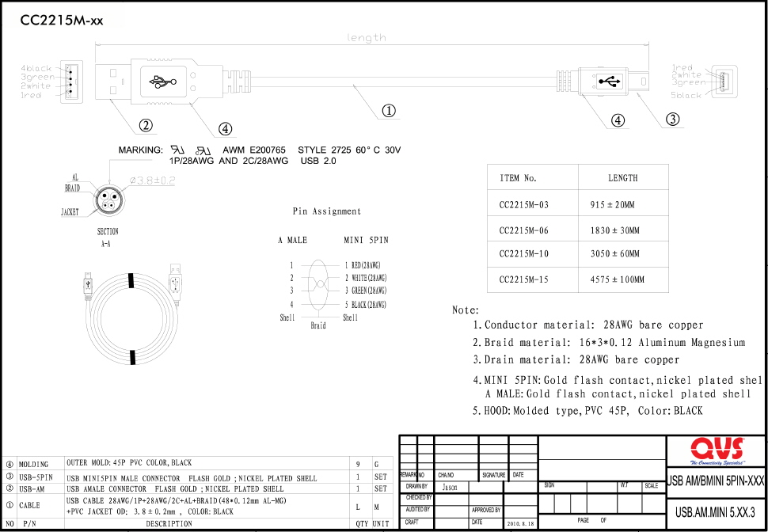Select callout balloon 1 under the cable
Screen dimensions: 768x532
pyautogui.click(x=389, y=111)
